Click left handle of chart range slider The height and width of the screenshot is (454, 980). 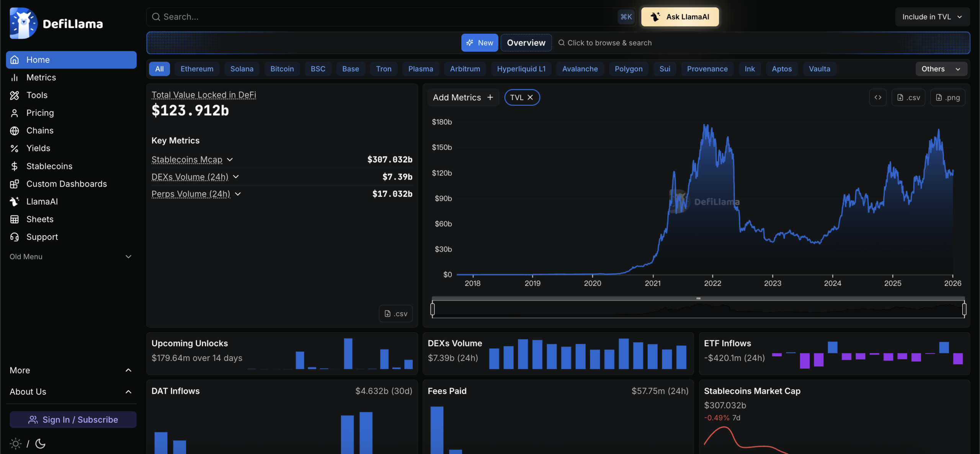433,309
